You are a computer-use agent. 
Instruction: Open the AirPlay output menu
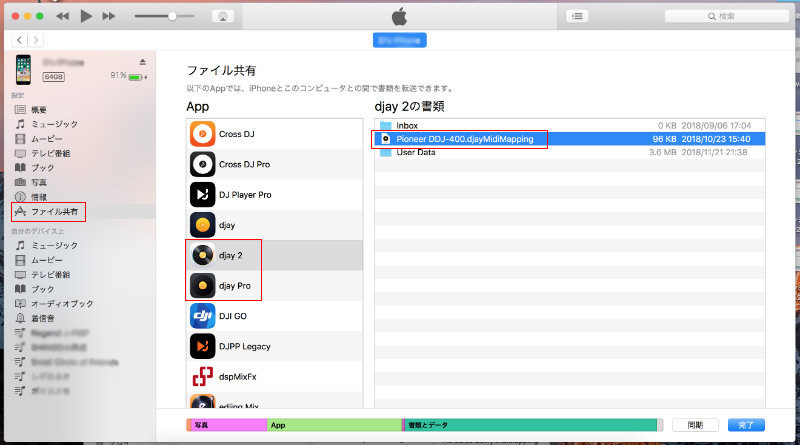coord(223,16)
